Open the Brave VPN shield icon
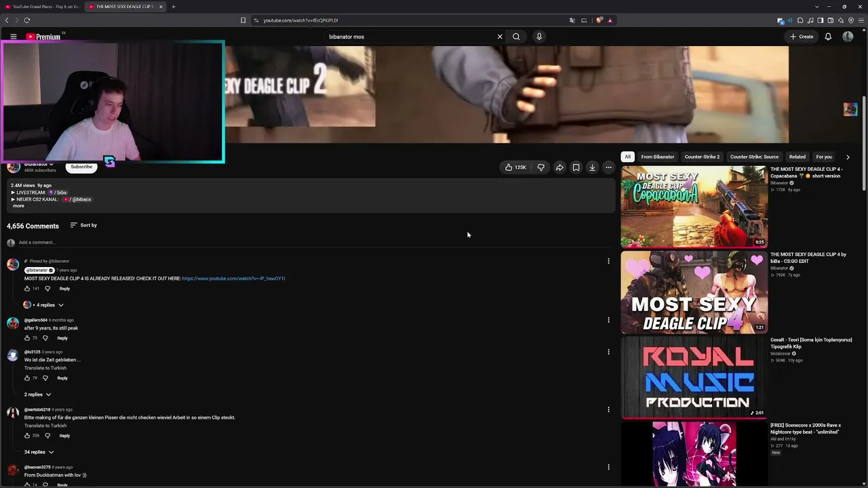 851,20
